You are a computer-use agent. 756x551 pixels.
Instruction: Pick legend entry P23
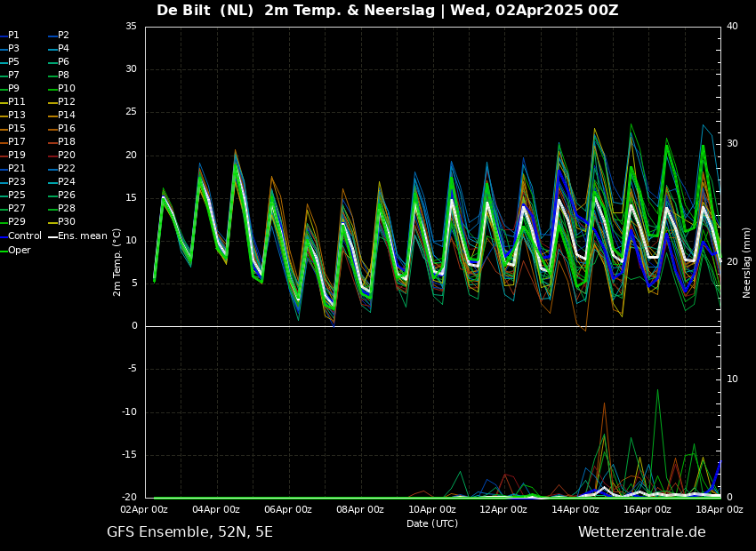click(12, 181)
